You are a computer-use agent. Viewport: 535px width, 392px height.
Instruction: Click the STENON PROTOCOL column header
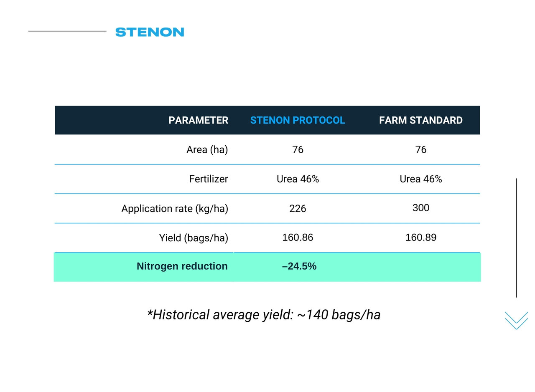click(298, 120)
